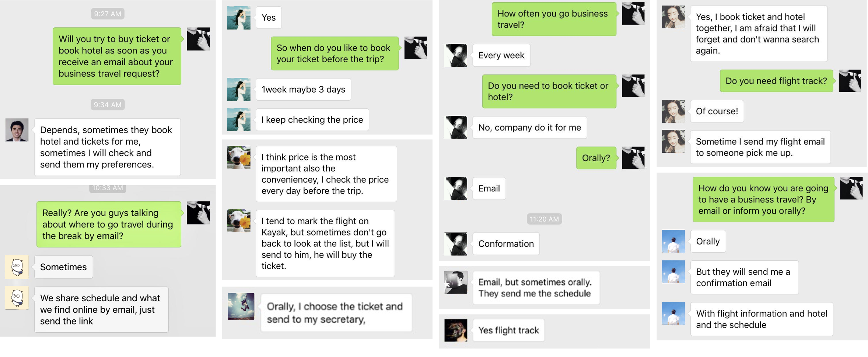The height and width of the screenshot is (357, 868).
Task: Tap the 'Email, but sometimes orally' message
Action: [536, 288]
